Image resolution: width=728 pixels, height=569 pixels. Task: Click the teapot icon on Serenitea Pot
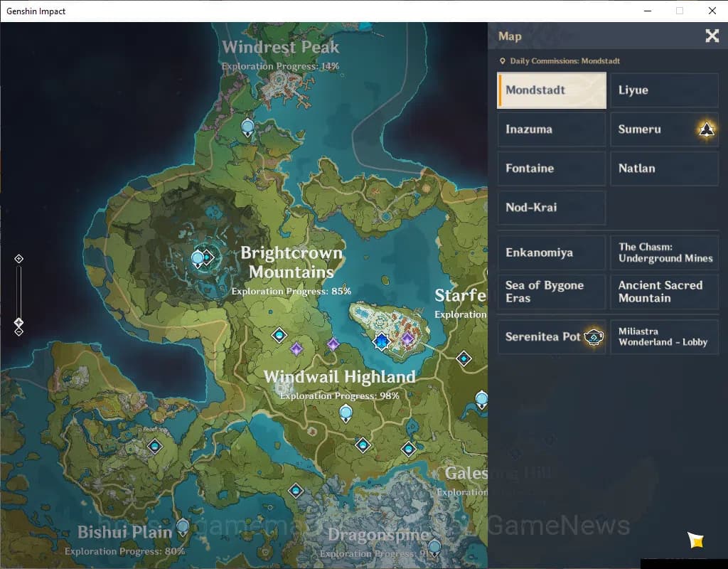tap(594, 336)
